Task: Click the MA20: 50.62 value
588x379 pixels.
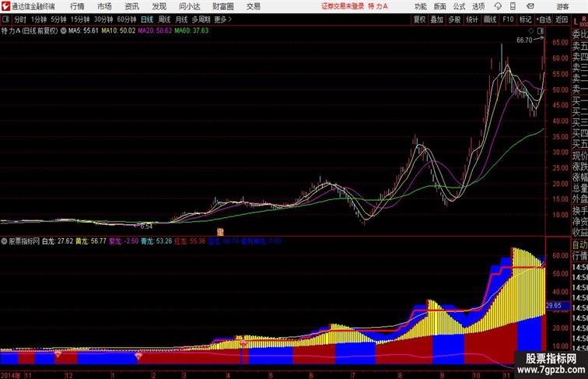Action: click(155, 31)
